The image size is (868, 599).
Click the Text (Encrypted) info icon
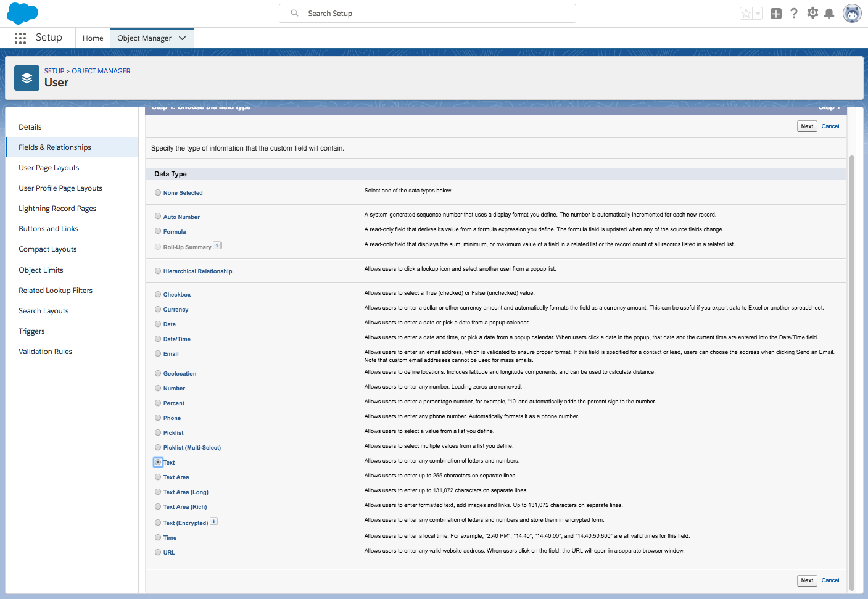pos(214,521)
